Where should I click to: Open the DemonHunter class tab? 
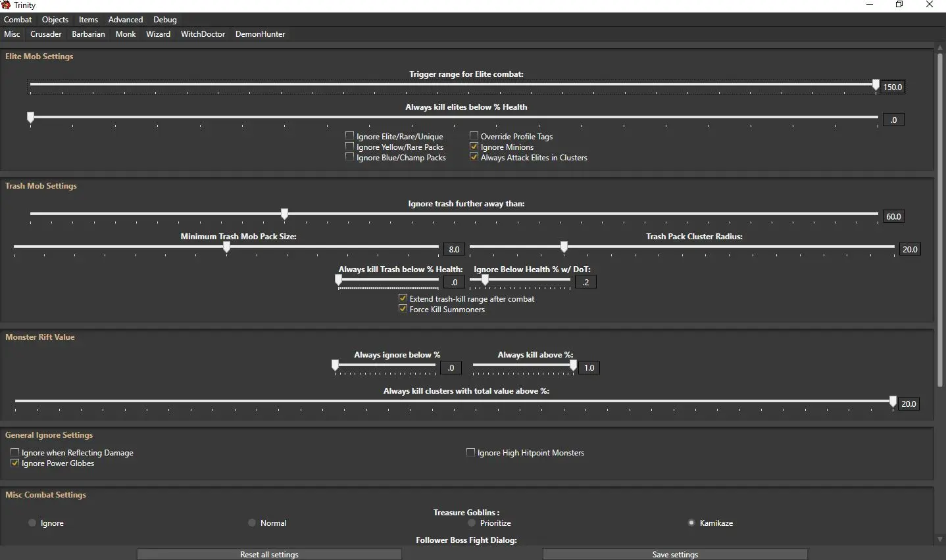pos(260,34)
